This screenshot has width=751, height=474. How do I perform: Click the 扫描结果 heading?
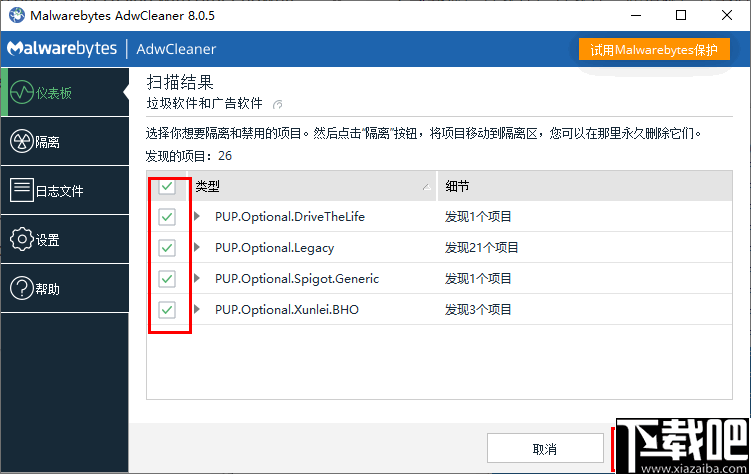click(180, 82)
